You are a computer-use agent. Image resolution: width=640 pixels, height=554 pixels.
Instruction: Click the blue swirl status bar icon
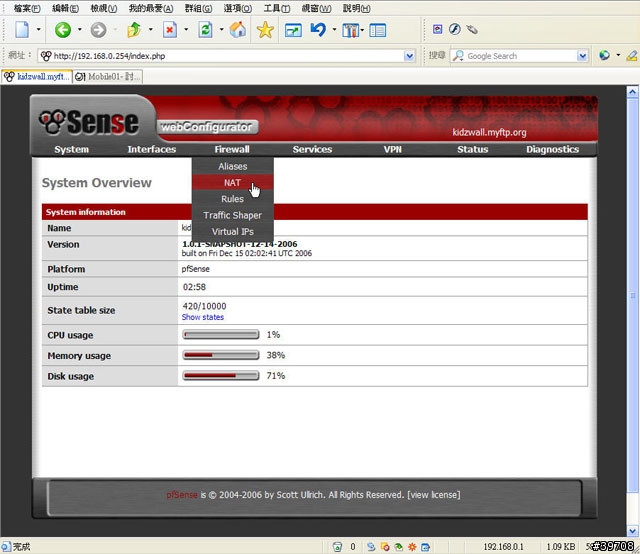coord(371,547)
